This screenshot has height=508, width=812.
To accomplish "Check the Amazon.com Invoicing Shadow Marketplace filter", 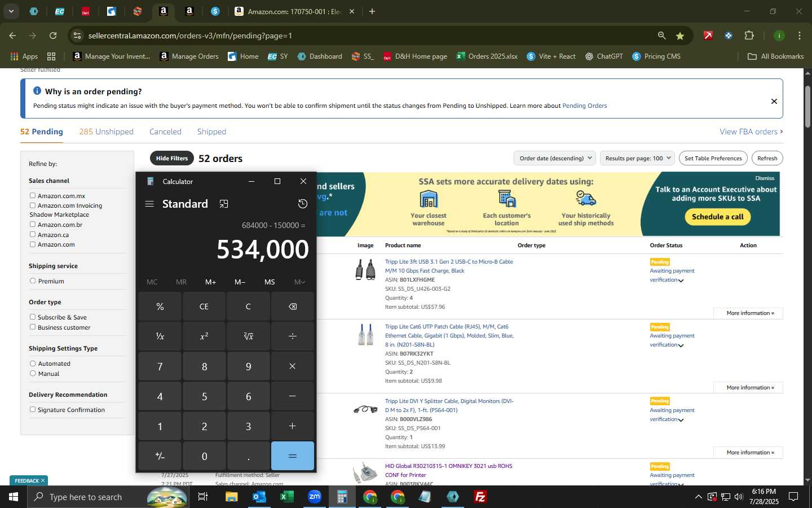I will point(33,205).
